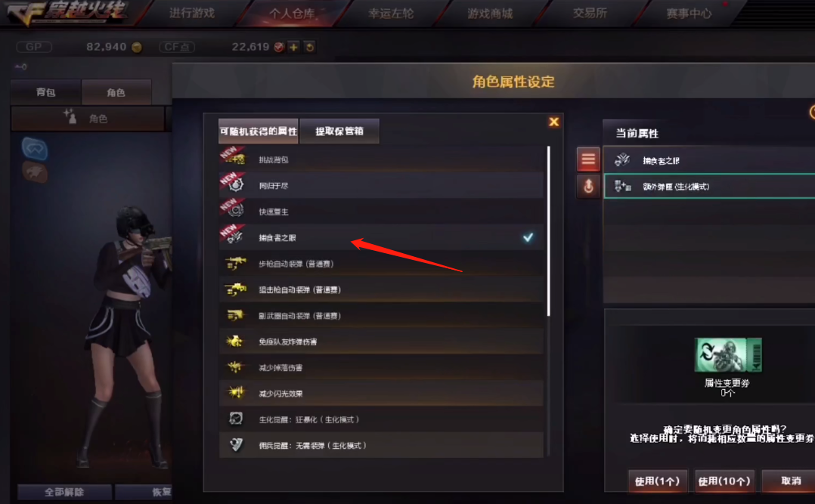The image size is (815, 504).
Task: Open the 提取保管箱 tab
Action: tap(339, 131)
